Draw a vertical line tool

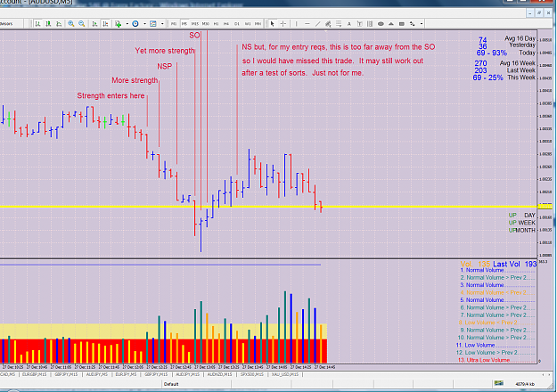[296, 24]
